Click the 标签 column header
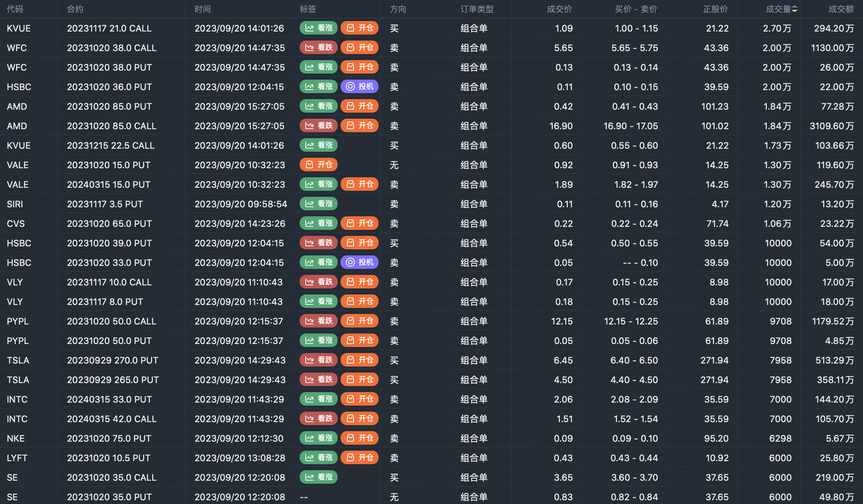This screenshot has width=863, height=504. pos(308,9)
